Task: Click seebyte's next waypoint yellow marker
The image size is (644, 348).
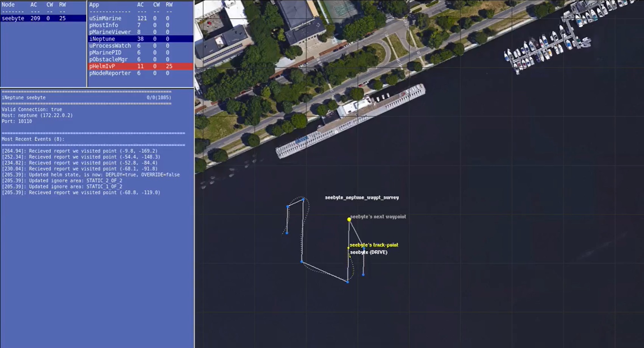Action: pos(349,219)
